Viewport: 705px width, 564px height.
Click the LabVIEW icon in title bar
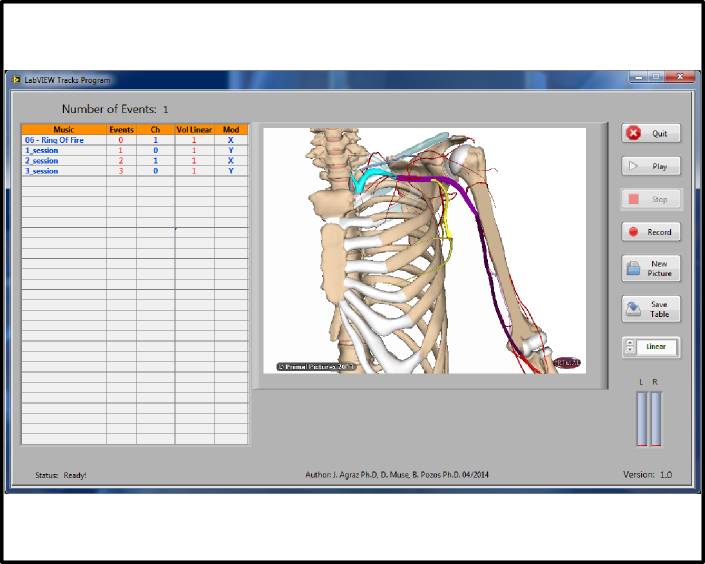click(16, 80)
